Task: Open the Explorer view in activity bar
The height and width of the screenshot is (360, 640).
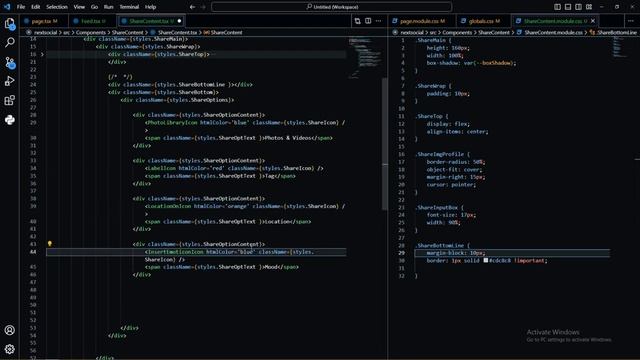Action: (x=9, y=24)
